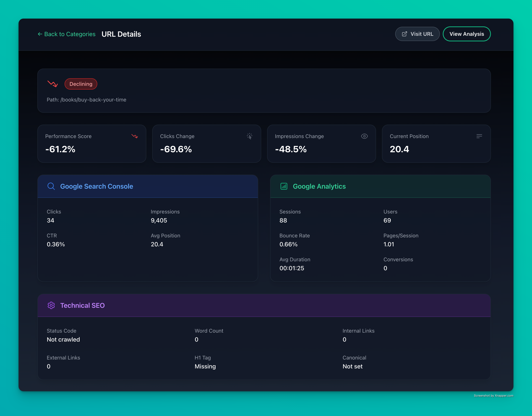Click the Technical SEO gear icon

51,305
